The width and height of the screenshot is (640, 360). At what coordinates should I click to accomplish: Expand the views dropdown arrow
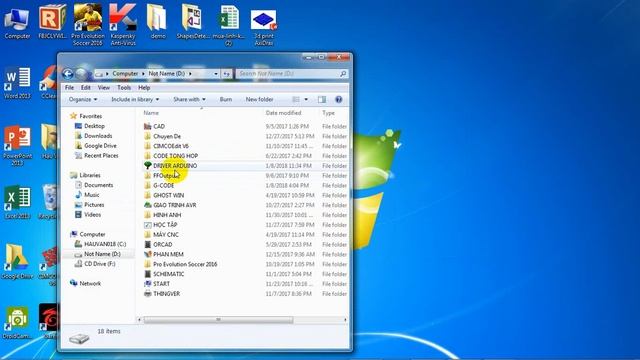pos(306,99)
